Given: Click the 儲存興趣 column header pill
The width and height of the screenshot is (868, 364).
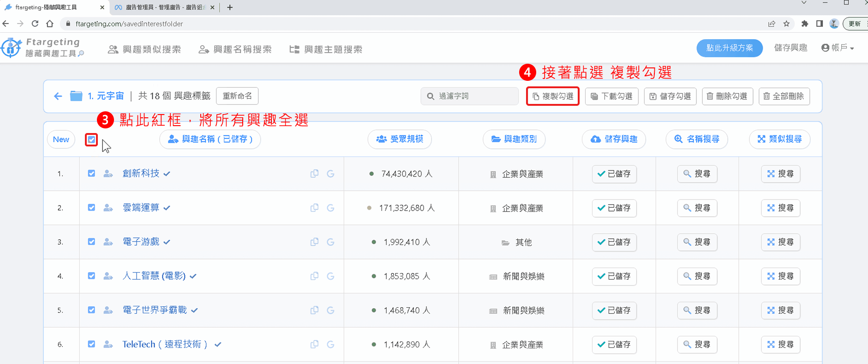Looking at the screenshot, I should [614, 139].
